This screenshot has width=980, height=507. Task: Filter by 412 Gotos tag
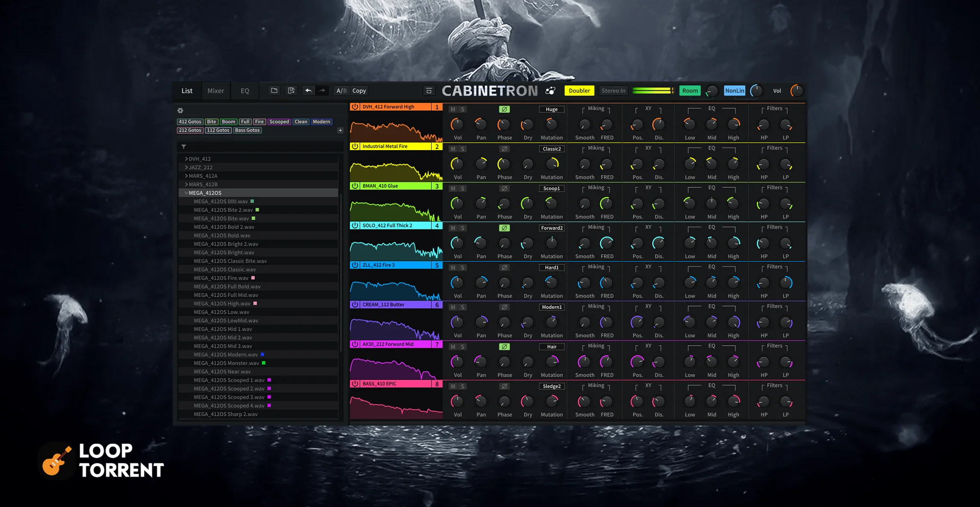coord(190,122)
